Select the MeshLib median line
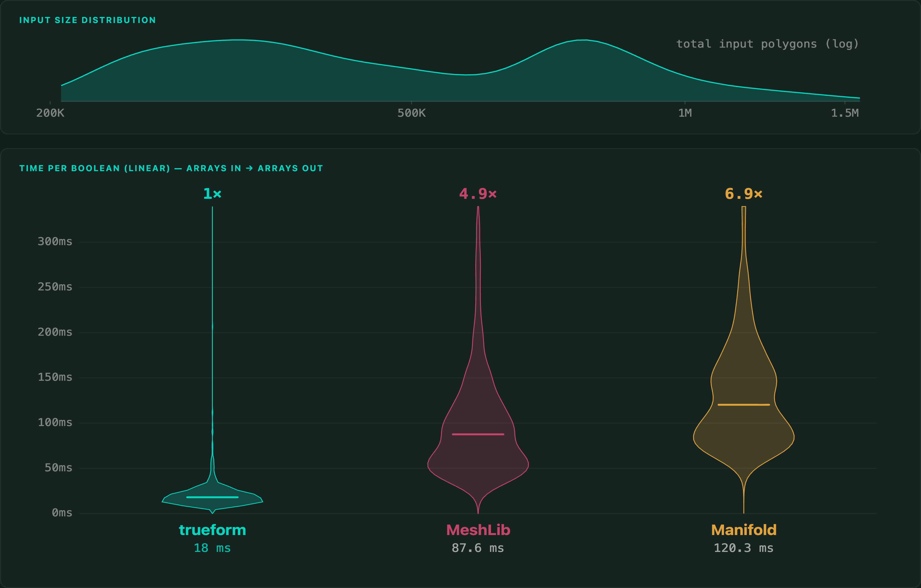921x588 pixels. pos(478,434)
